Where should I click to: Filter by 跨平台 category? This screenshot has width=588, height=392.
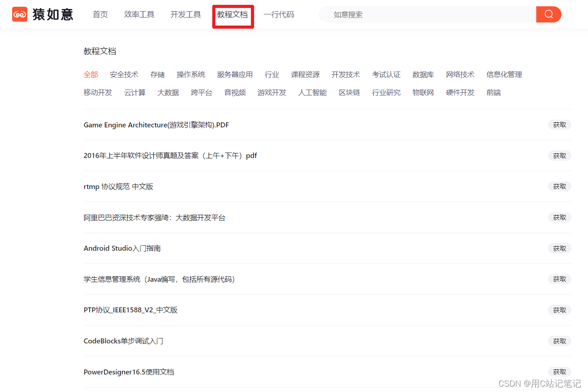(202, 93)
